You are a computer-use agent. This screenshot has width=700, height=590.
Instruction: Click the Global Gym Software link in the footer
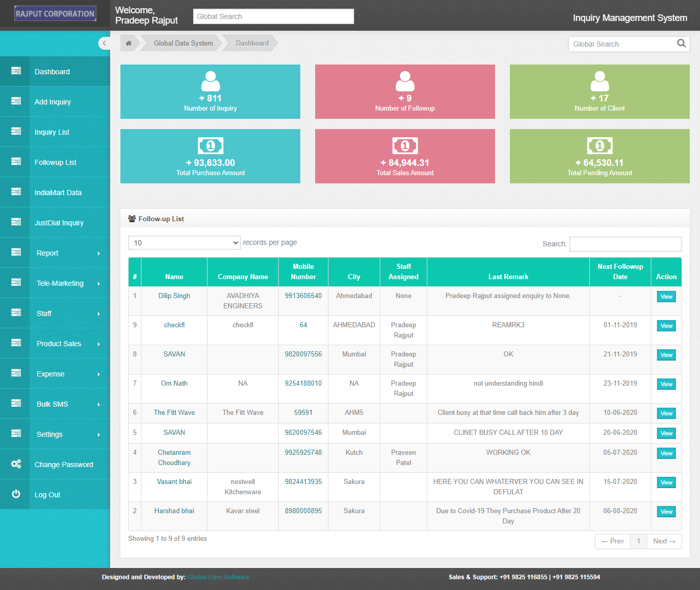click(218, 577)
